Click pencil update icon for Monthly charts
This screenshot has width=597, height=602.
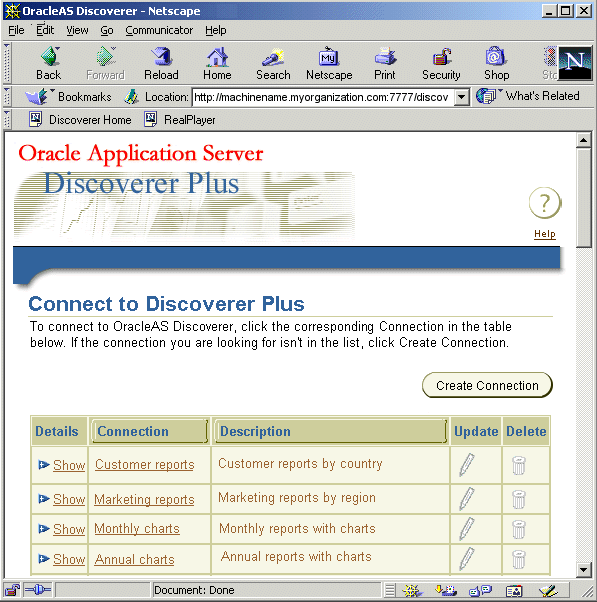coord(467,529)
